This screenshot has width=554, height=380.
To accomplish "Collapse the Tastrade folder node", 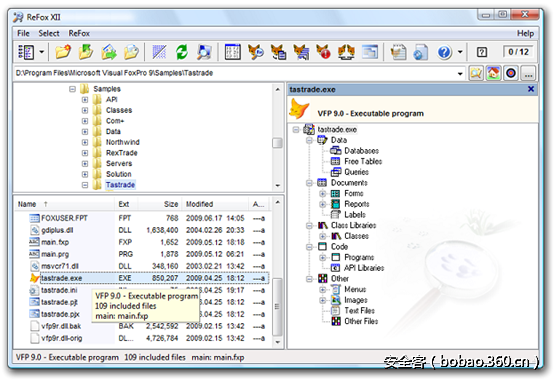I will point(85,185).
